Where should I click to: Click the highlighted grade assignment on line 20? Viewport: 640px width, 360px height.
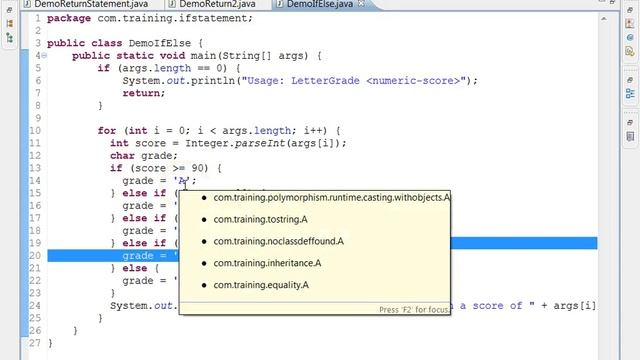(x=150, y=256)
